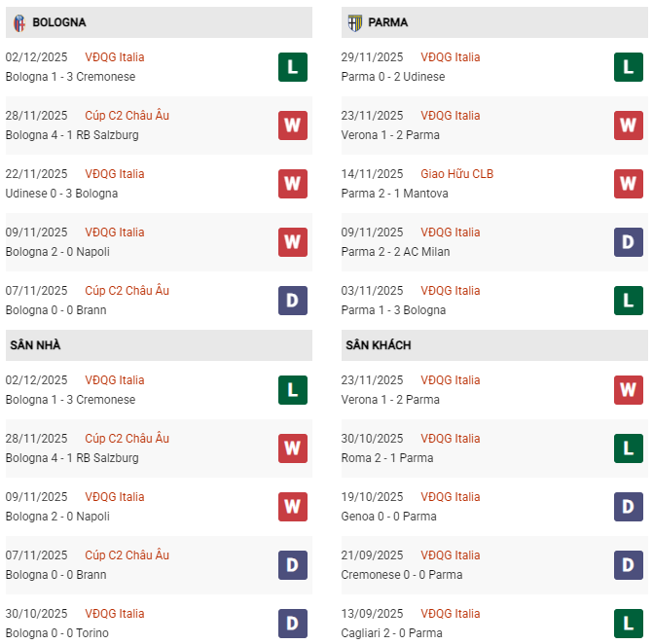The height and width of the screenshot is (644, 653).
Task: Click the D badge for Genoa 0-0 Parma
Action: coord(628,507)
